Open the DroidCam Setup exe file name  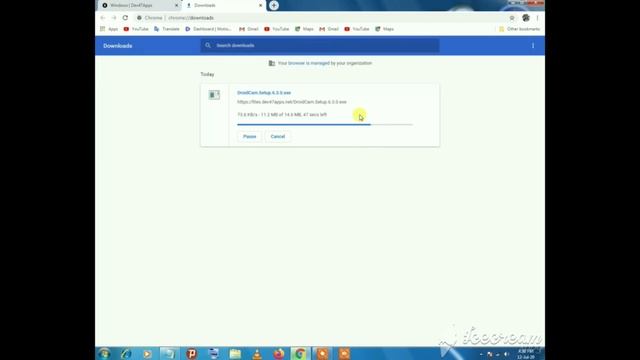pyautogui.click(x=264, y=93)
